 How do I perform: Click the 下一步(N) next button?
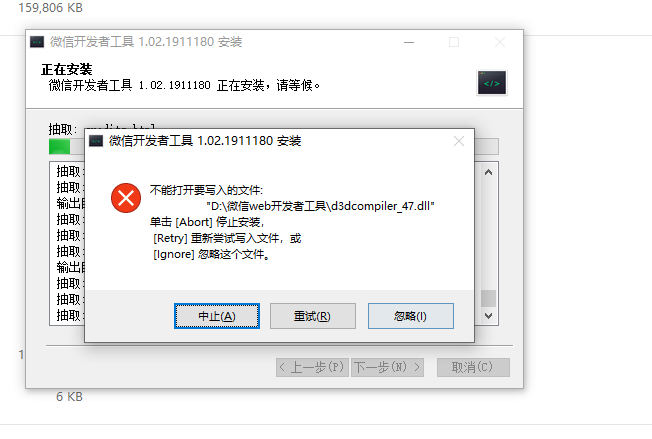click(x=388, y=367)
